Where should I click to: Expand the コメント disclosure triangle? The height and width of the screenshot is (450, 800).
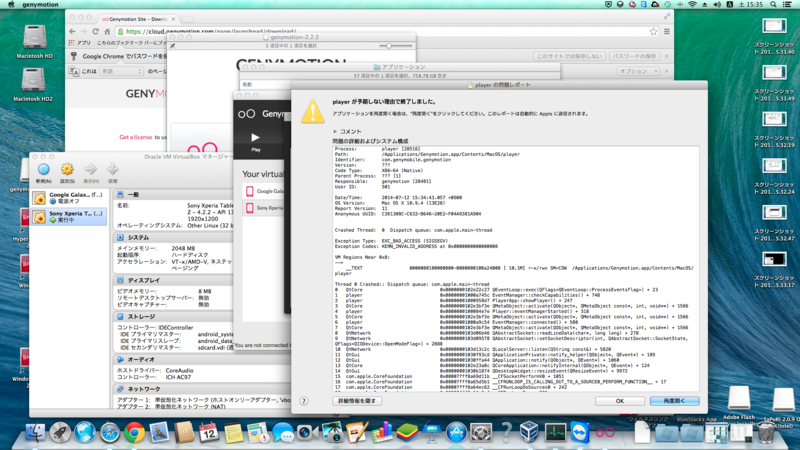(335, 132)
